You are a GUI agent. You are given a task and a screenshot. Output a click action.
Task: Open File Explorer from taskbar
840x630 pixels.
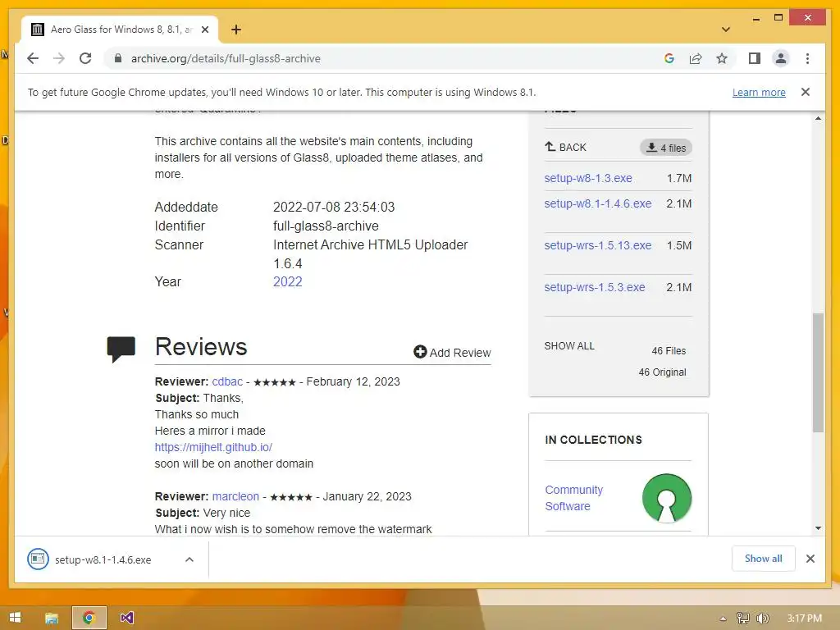(52, 618)
